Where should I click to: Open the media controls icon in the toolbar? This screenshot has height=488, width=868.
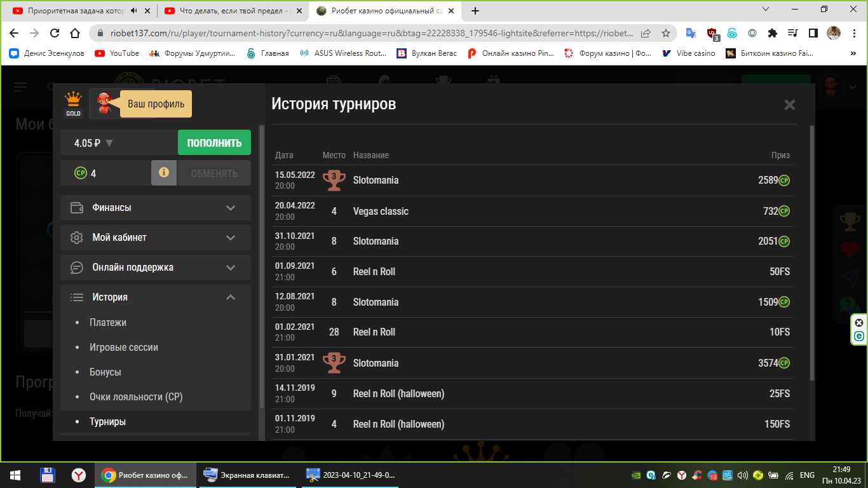click(x=792, y=33)
